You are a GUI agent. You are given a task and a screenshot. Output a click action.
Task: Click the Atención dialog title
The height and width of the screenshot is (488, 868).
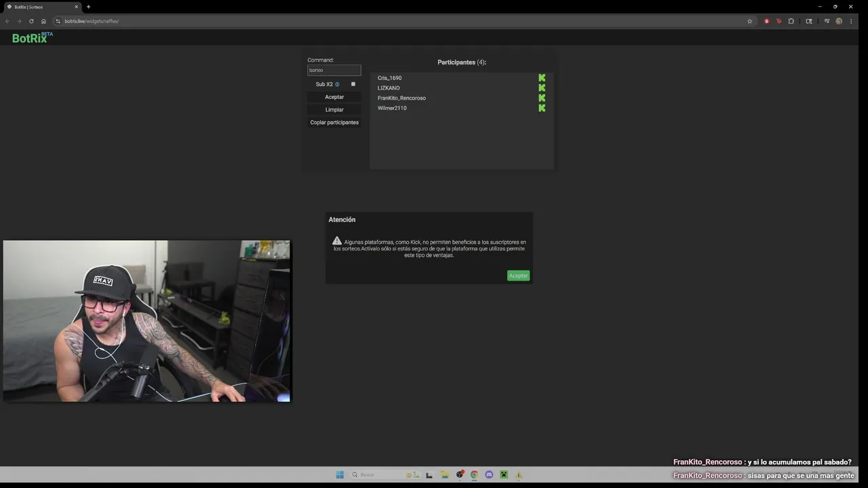[x=342, y=220]
